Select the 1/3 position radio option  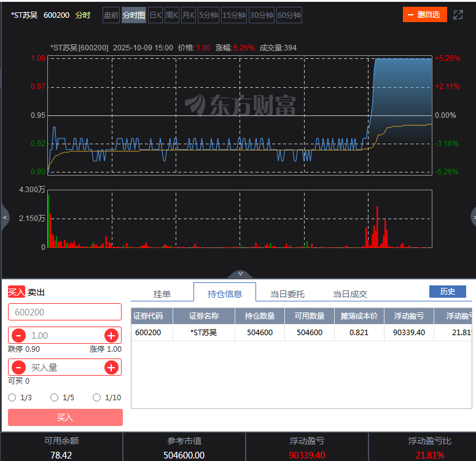(12, 397)
